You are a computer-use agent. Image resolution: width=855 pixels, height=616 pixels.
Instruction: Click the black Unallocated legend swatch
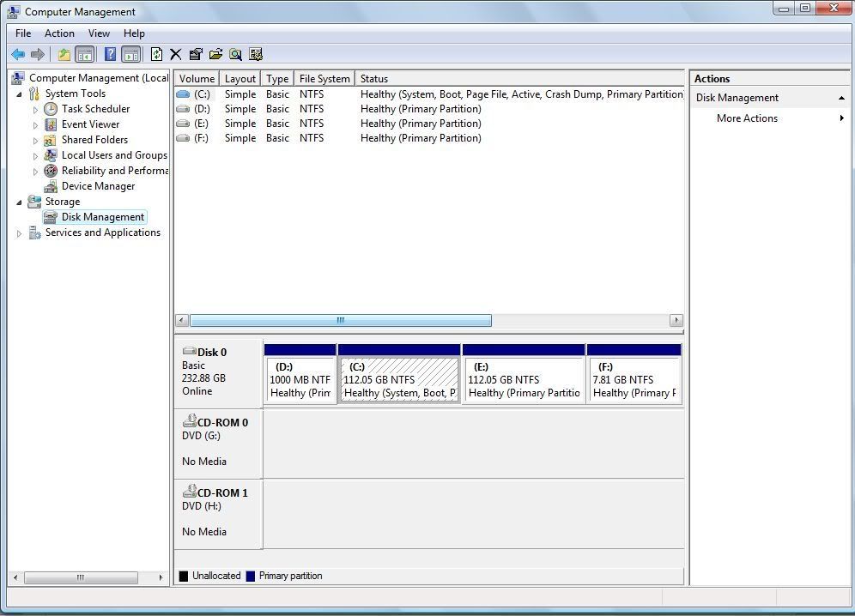coord(184,577)
